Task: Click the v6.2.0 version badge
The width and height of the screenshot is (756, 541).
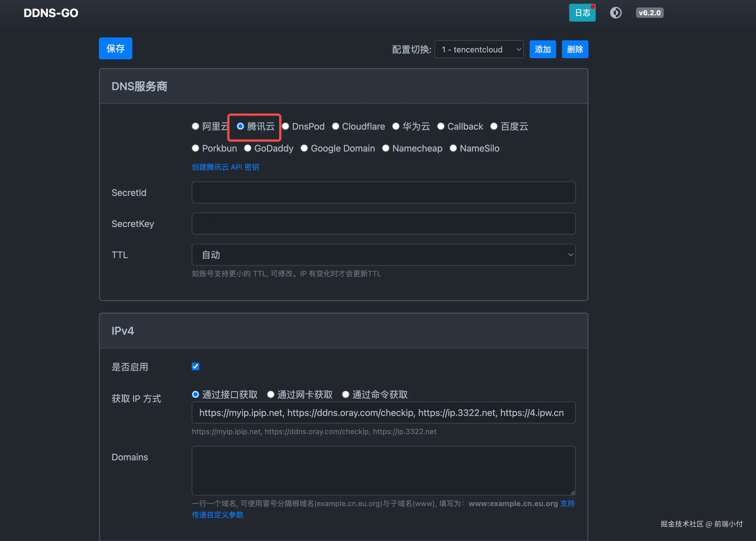Action: click(649, 13)
